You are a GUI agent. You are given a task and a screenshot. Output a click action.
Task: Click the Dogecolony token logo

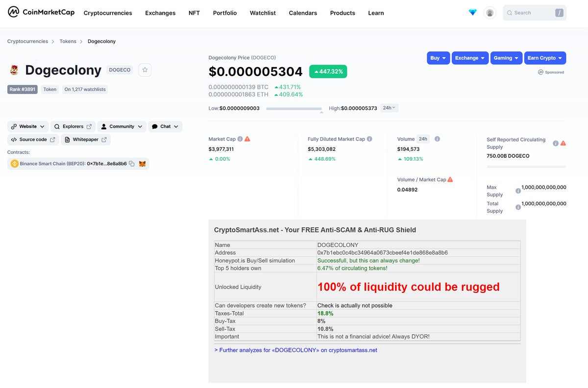(14, 70)
